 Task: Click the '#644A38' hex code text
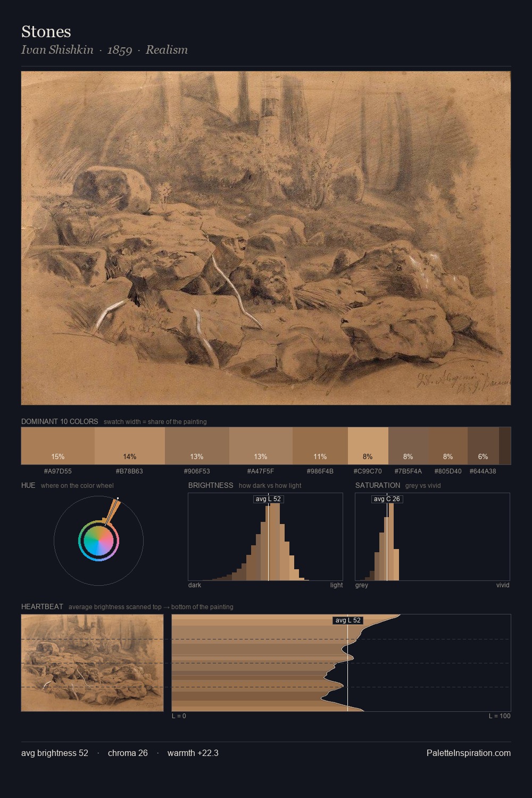click(x=483, y=471)
